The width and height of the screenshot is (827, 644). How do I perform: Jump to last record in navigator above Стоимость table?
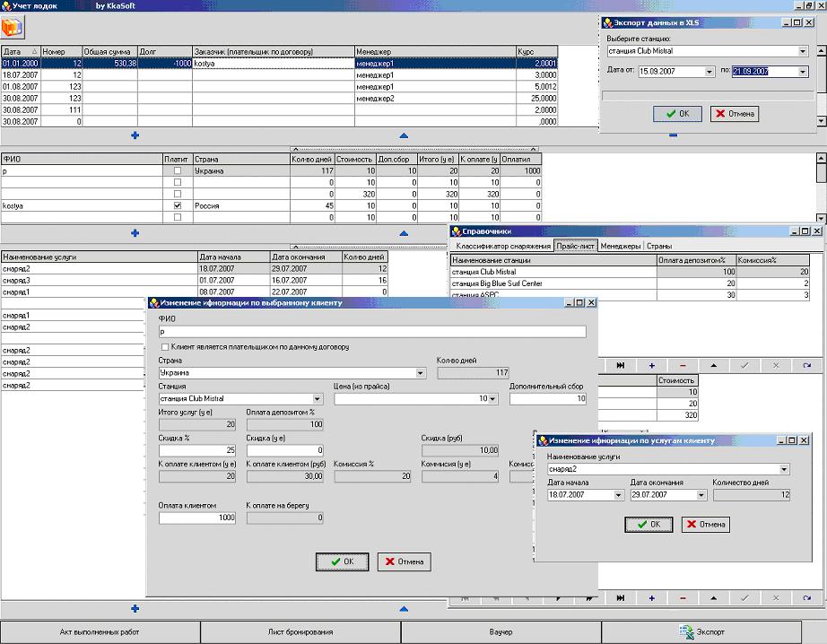click(x=621, y=366)
